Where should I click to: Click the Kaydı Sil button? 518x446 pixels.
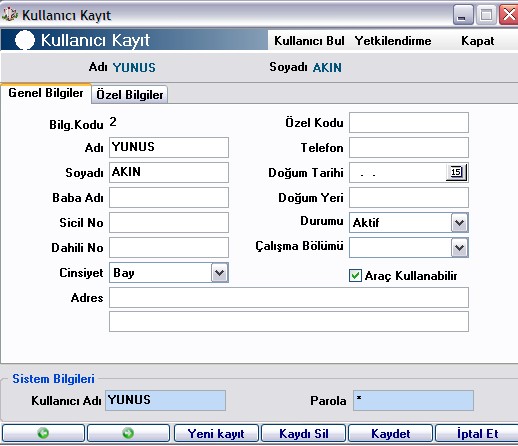click(x=303, y=433)
